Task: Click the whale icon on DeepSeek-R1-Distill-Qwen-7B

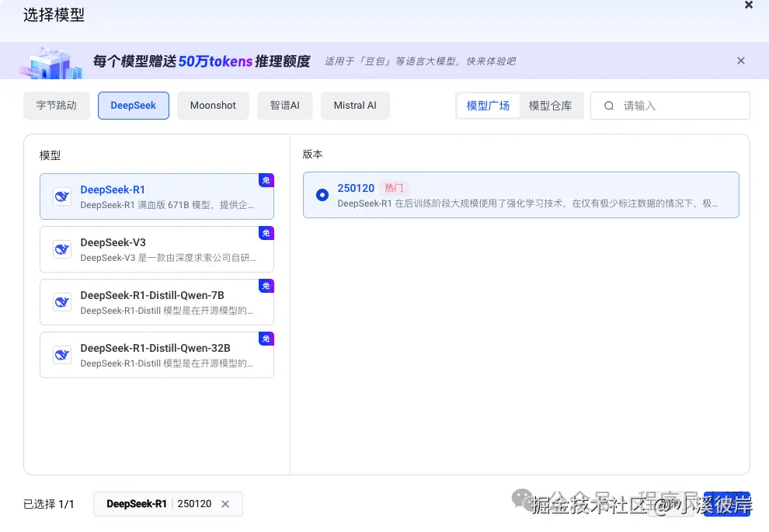Action: coord(61,301)
